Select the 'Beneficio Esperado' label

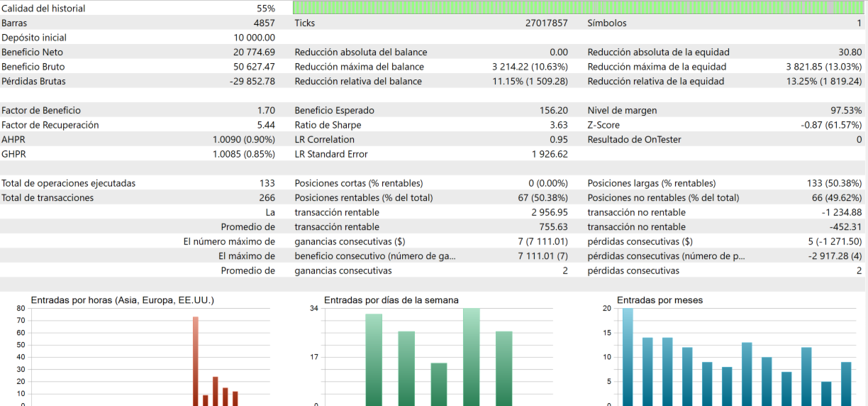335,110
